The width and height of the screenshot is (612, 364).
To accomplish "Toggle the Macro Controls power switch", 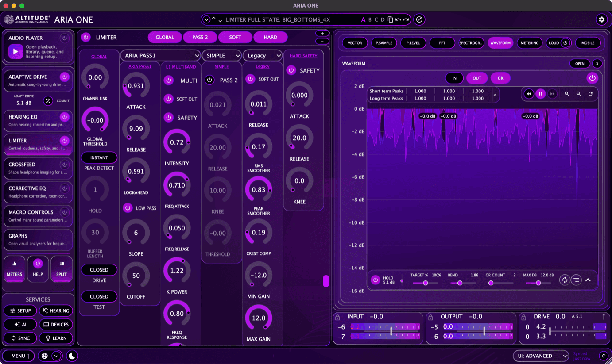I will point(65,212).
